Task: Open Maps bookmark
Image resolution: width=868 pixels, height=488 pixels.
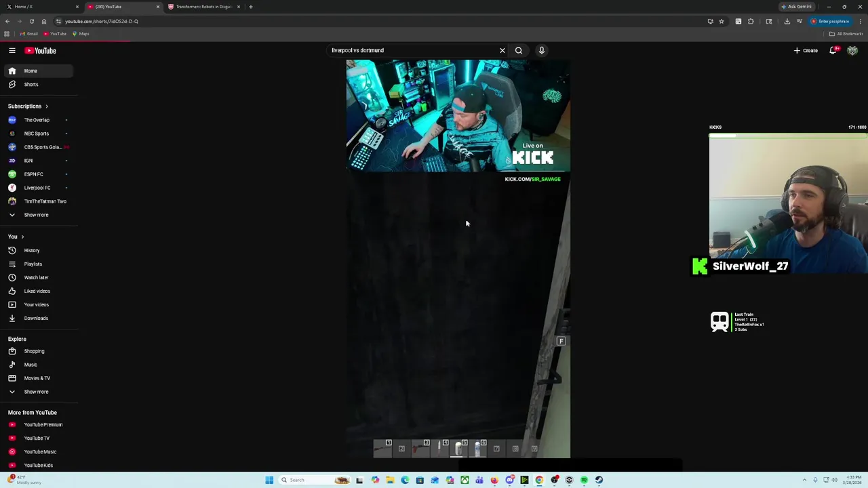Action: (x=81, y=34)
